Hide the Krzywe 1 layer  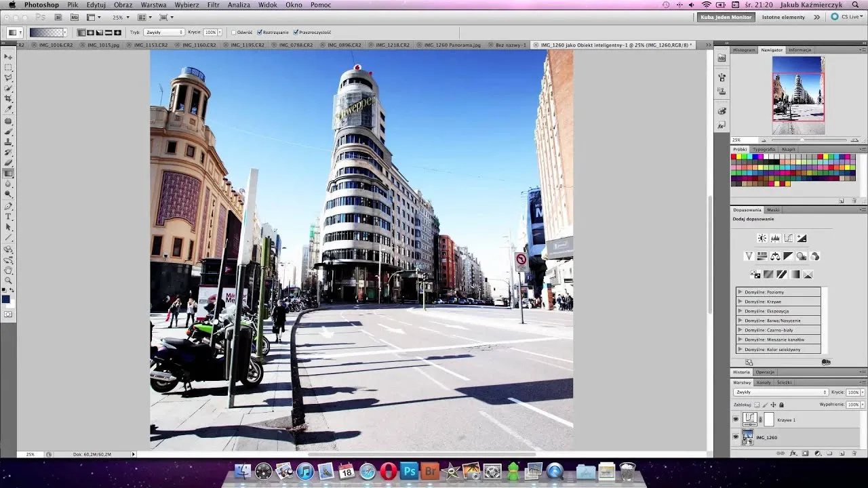(x=736, y=419)
